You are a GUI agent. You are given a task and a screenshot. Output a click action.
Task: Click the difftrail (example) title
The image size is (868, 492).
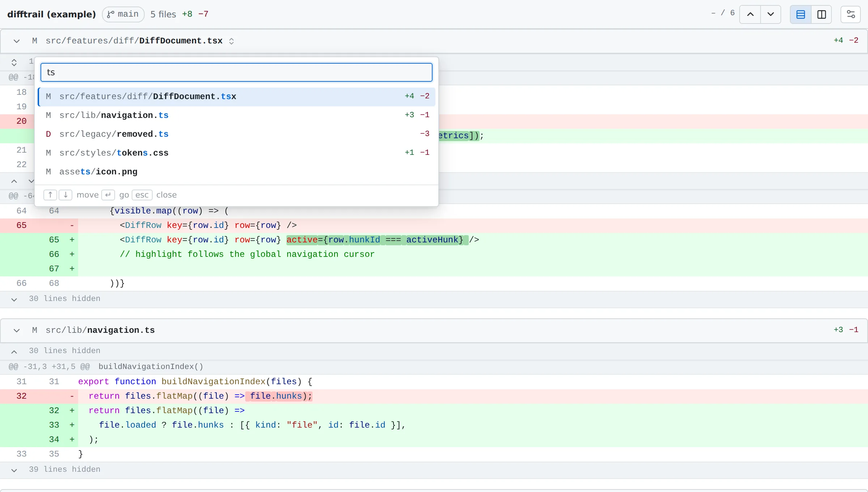(x=51, y=14)
